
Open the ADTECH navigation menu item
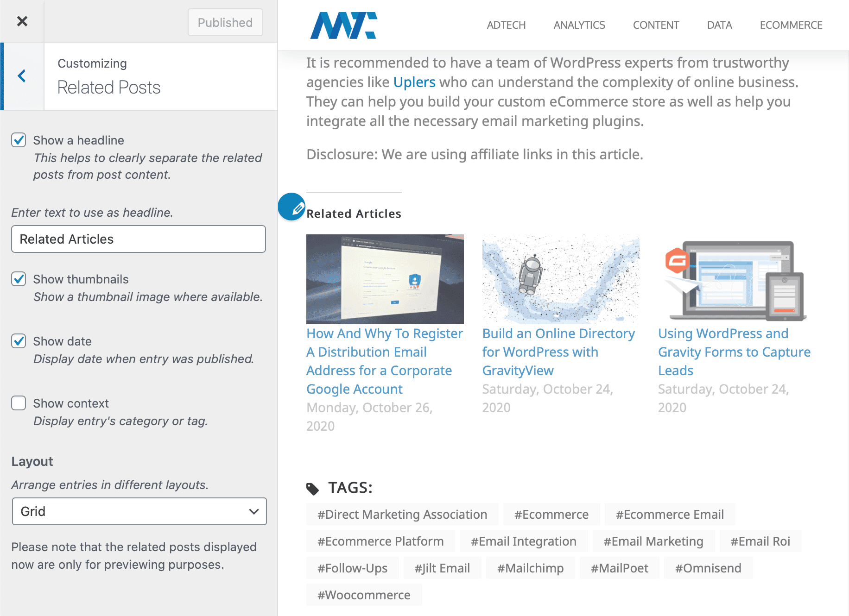[506, 25]
